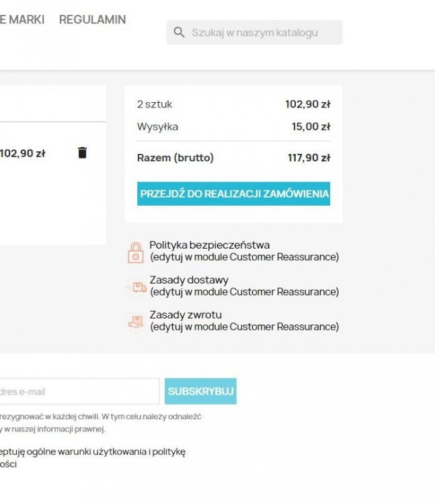Screen dimensions: 435x504
Task: Click the product line price 102,90 zł
Action: coord(22,153)
